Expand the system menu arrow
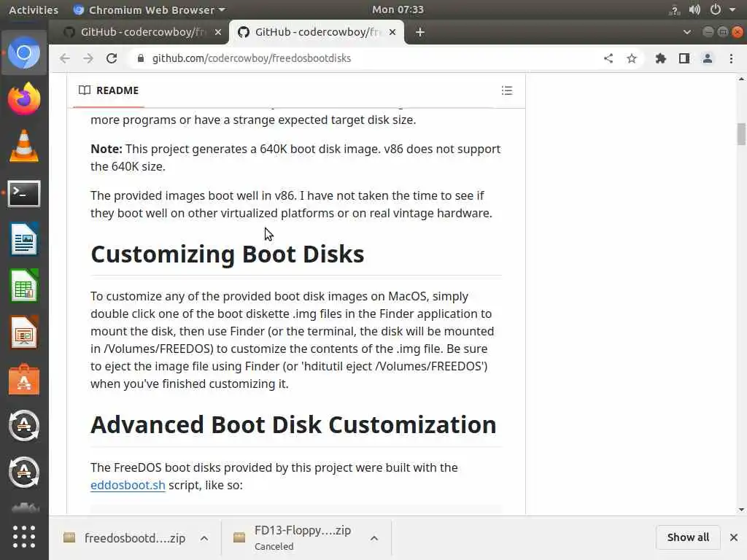Viewport: 747px width, 560px height. pyautogui.click(x=732, y=9)
